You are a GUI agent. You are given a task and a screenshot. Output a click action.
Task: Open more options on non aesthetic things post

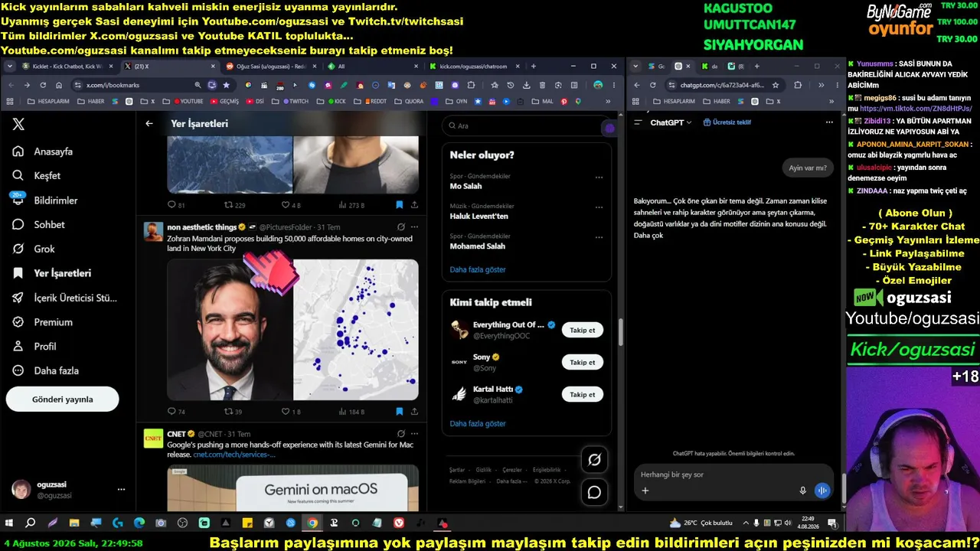coord(414,227)
